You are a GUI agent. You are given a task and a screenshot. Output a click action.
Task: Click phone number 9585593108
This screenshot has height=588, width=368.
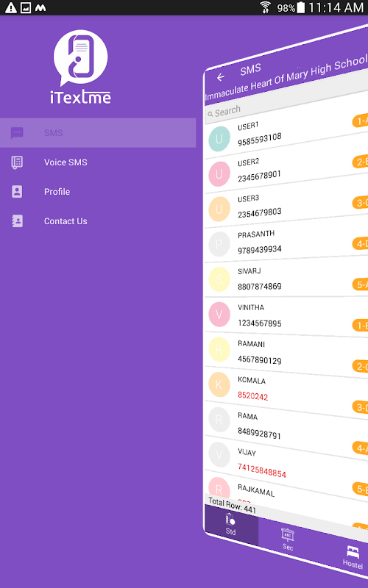coord(260,140)
